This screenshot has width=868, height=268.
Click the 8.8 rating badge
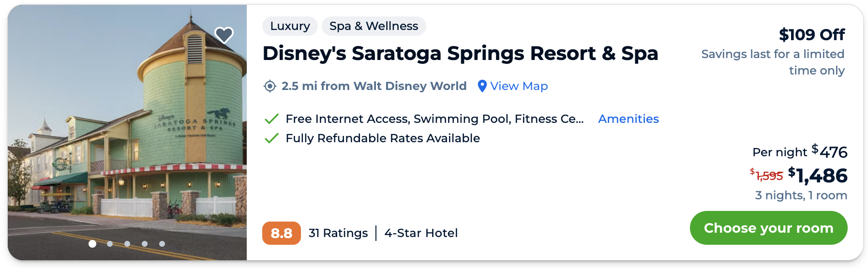pos(281,233)
